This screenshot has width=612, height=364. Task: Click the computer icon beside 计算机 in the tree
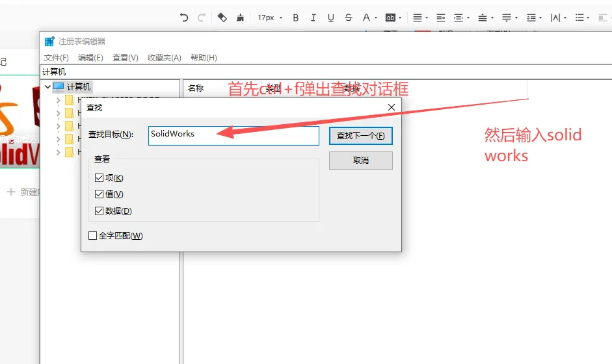coord(58,86)
